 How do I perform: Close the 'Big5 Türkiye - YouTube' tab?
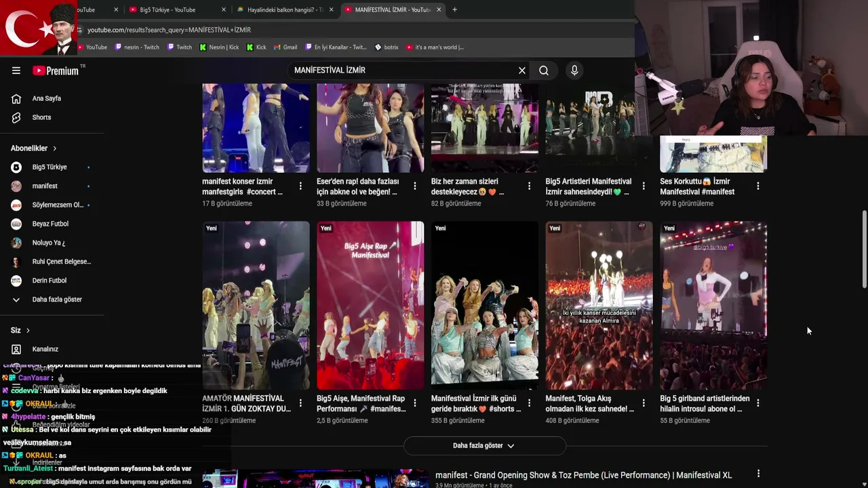[x=224, y=9]
